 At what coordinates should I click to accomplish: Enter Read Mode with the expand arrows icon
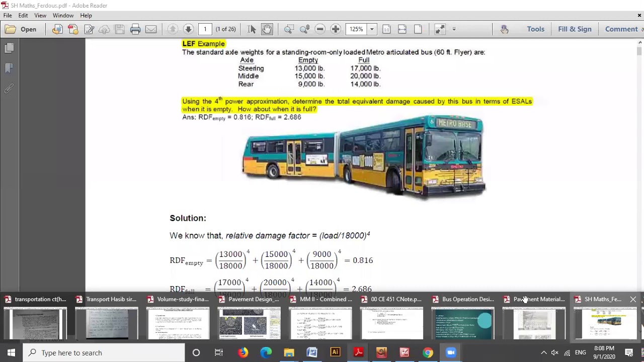pos(440,29)
